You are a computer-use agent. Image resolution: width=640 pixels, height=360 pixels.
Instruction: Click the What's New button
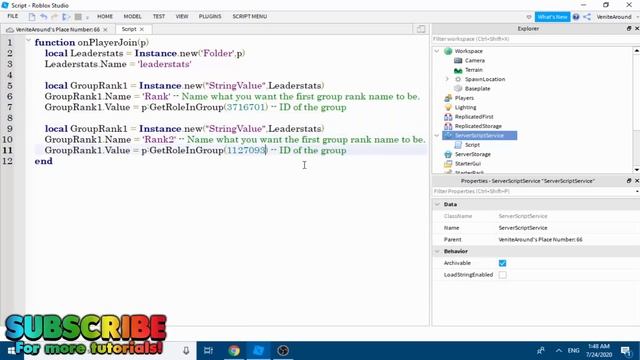552,17
